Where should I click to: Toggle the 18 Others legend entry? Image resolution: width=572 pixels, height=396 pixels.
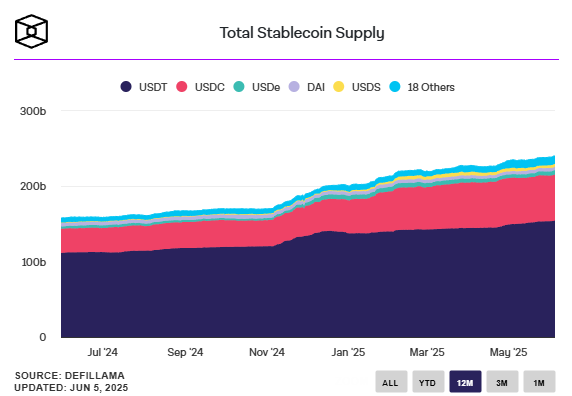coord(422,87)
